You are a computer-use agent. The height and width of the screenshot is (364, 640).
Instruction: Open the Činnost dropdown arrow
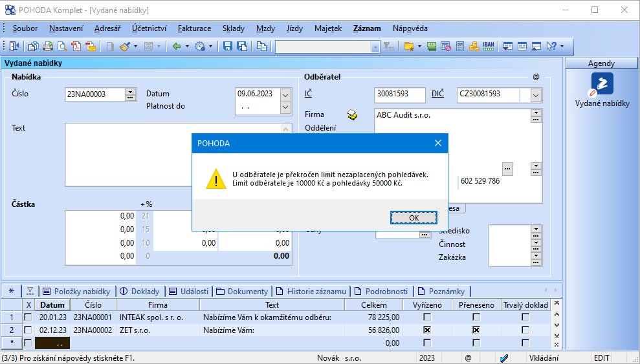(536, 242)
